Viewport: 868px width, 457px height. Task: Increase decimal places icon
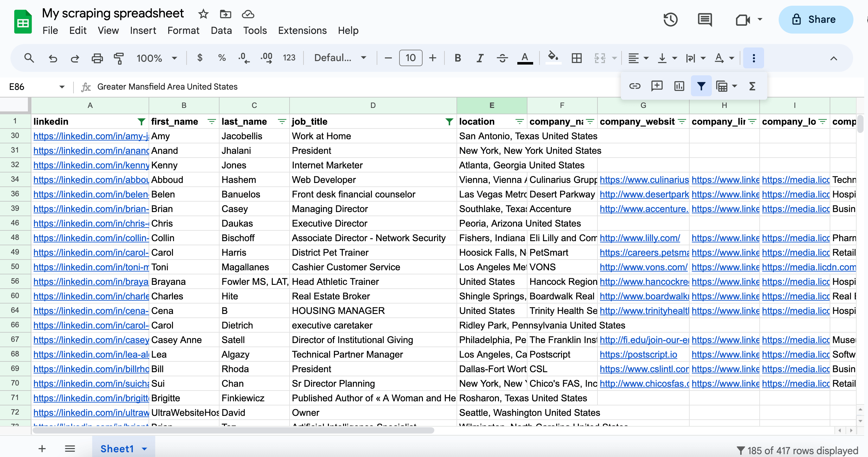pos(266,58)
